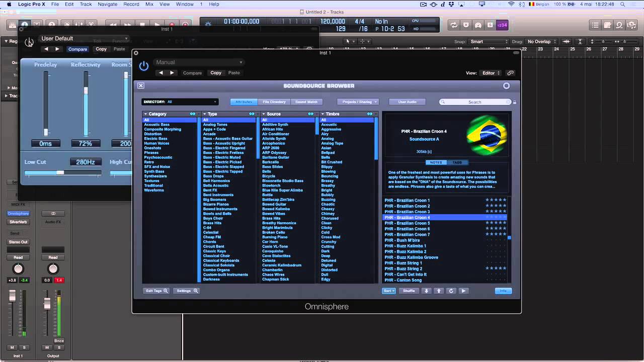This screenshot has height=362, width=644.
Task: Switch to Sound Match tab
Action: point(306,102)
